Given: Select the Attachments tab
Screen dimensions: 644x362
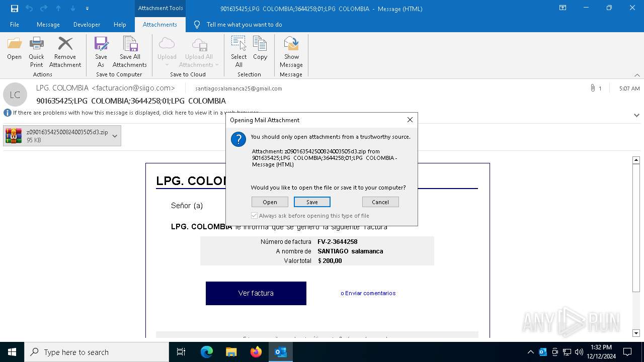Looking at the screenshot, I should [160, 25].
